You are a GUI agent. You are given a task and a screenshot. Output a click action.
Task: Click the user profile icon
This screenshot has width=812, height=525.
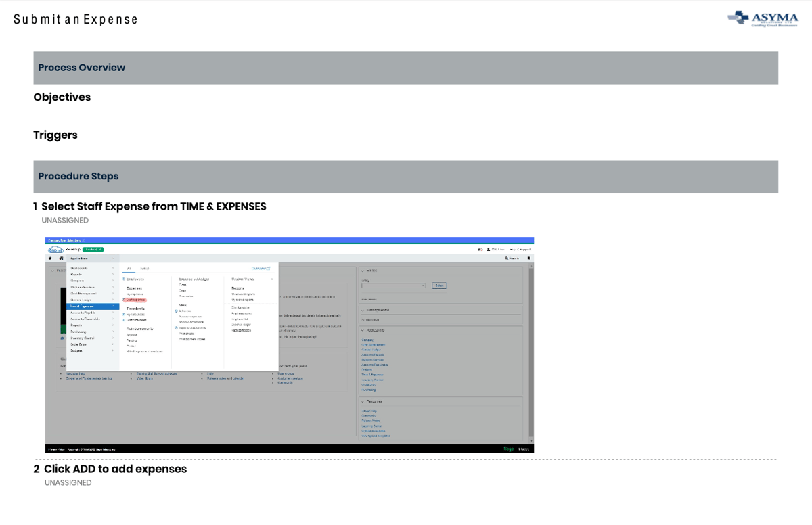489,250
